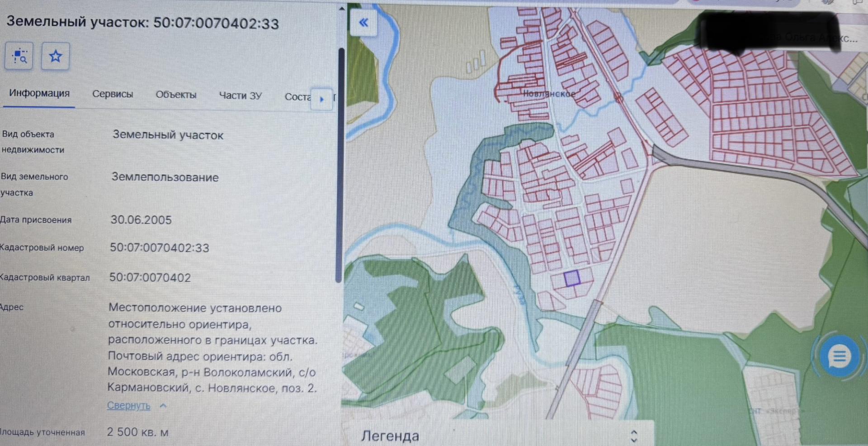This screenshot has width=868, height=446.
Task: Click the scroll-up arrow atop the info panel
Action: (342, 8)
